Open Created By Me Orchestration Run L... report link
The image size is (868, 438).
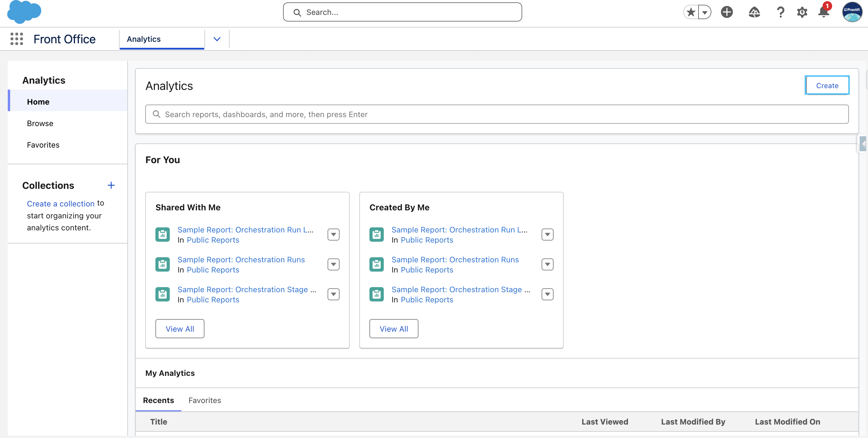[x=459, y=229]
